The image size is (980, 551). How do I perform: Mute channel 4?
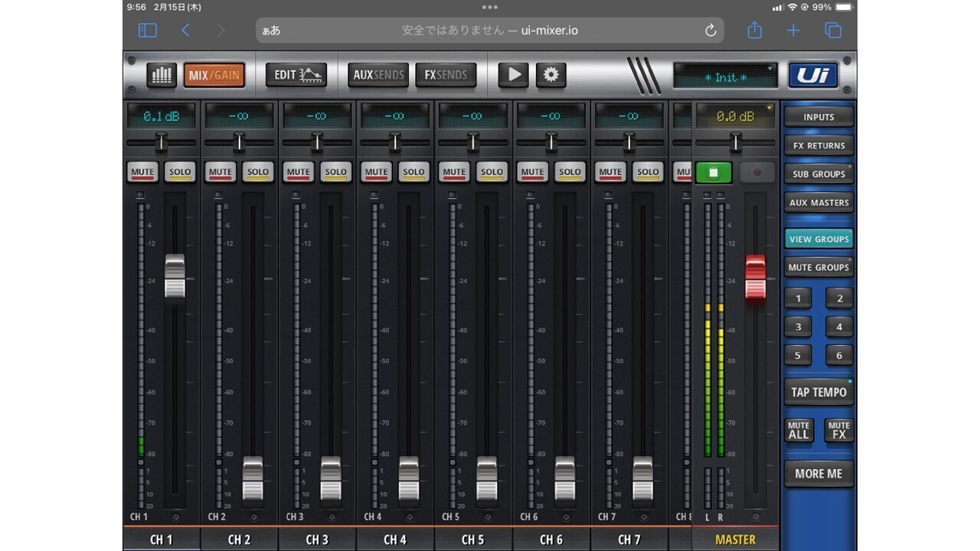tap(376, 172)
